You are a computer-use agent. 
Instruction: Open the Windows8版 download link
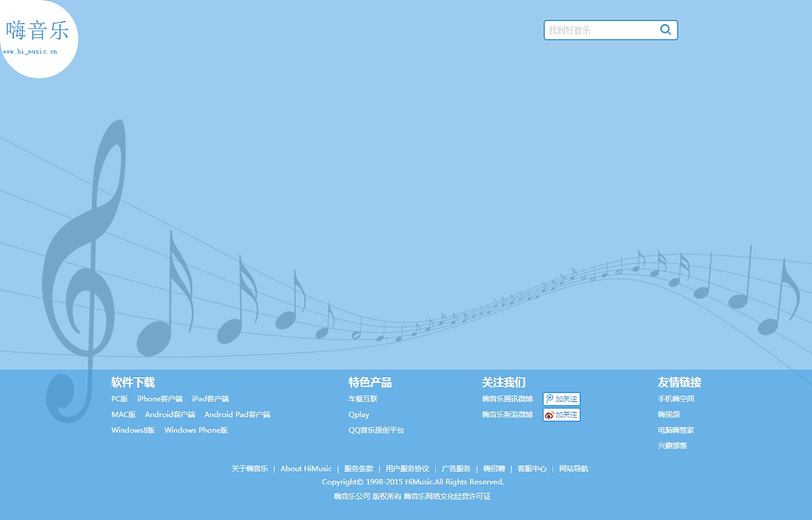pos(133,431)
